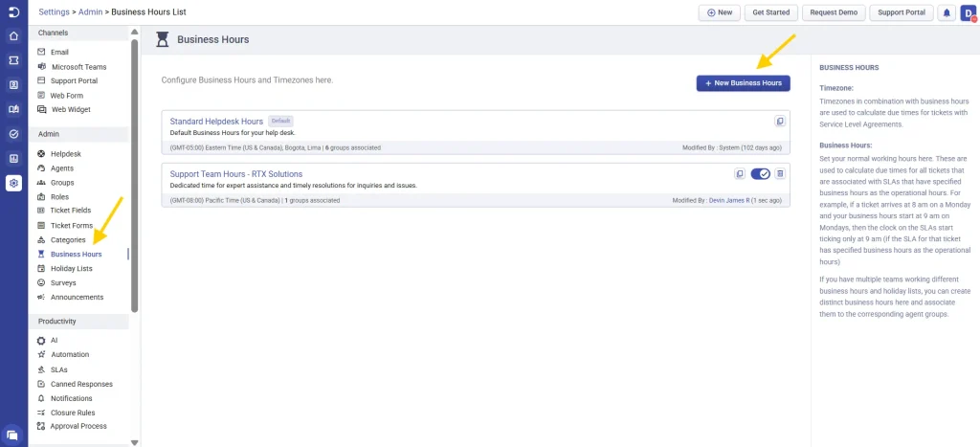
Task: Select the Settings gear icon in rail
Action: point(13,183)
